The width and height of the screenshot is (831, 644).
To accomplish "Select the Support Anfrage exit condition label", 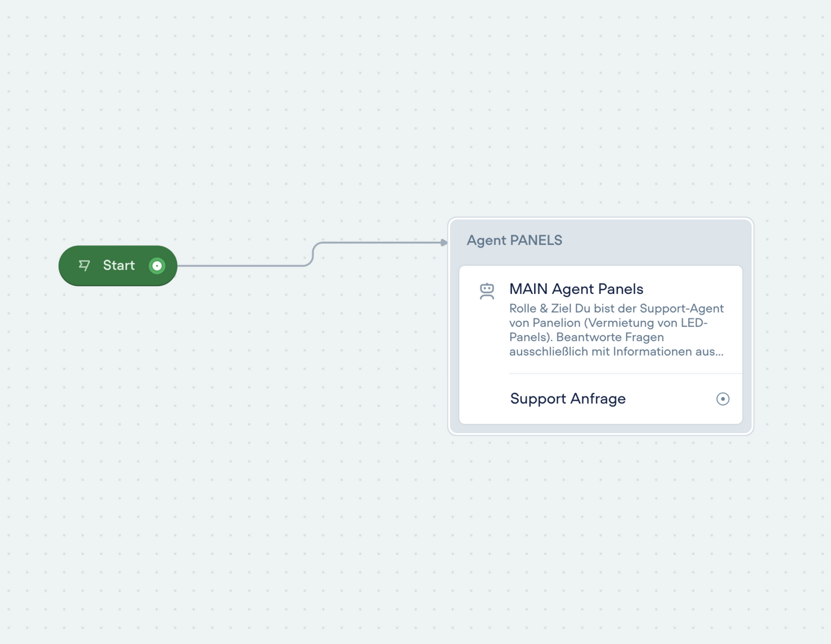I will tap(568, 399).
